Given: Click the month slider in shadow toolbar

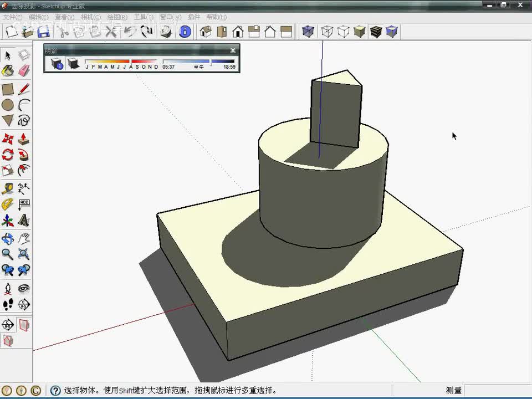Looking at the screenshot, I should [121, 62].
